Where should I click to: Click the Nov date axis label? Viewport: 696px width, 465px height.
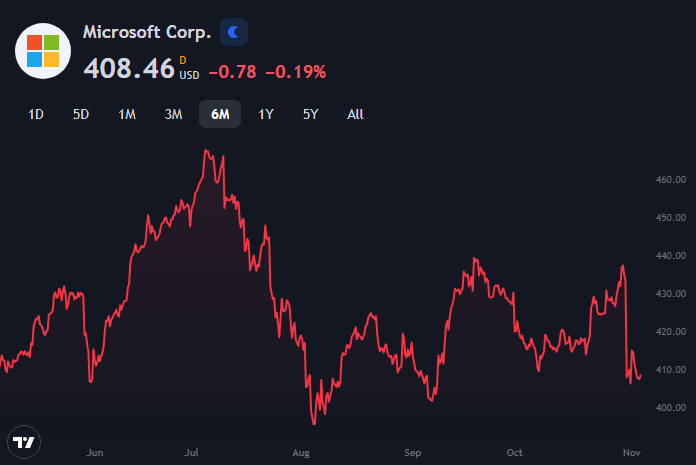click(x=632, y=453)
